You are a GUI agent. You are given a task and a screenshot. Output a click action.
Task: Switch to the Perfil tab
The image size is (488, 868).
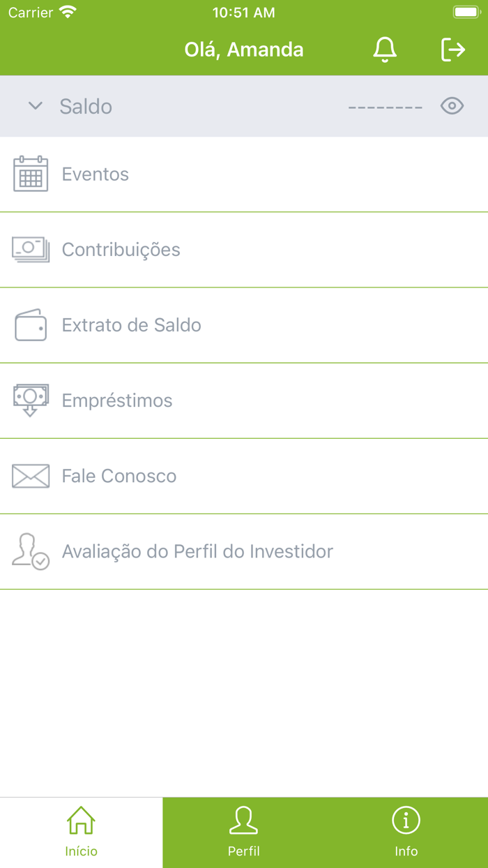coord(244,830)
